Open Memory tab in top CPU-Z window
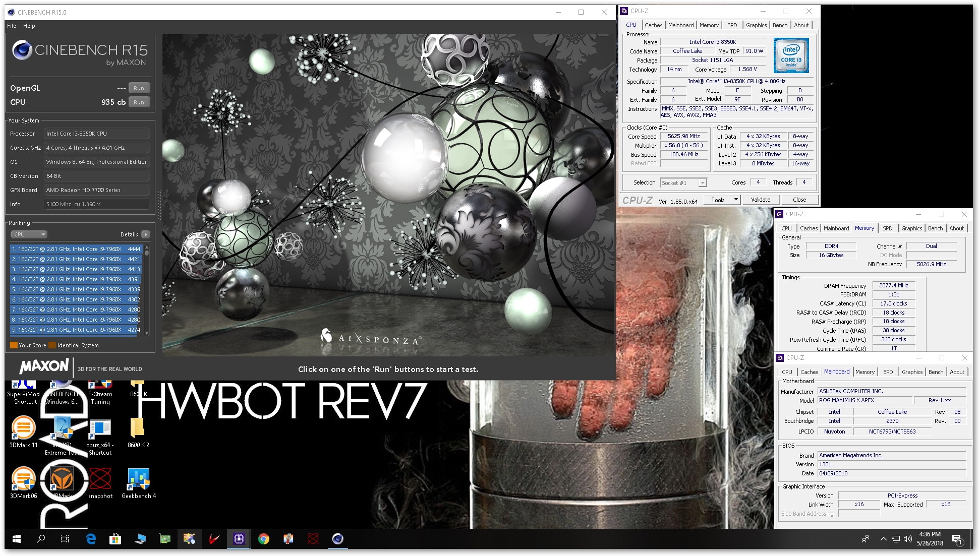The height and width of the screenshot is (556, 980). (x=709, y=25)
